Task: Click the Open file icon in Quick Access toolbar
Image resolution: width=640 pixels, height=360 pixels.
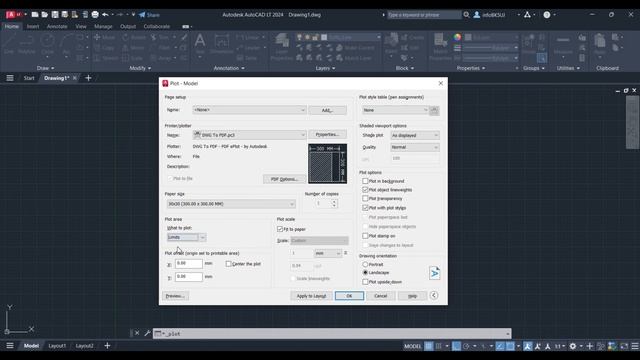Action: point(44,15)
